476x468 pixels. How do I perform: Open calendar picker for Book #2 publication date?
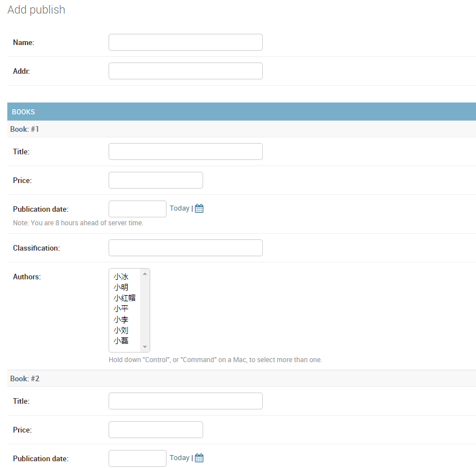click(199, 458)
